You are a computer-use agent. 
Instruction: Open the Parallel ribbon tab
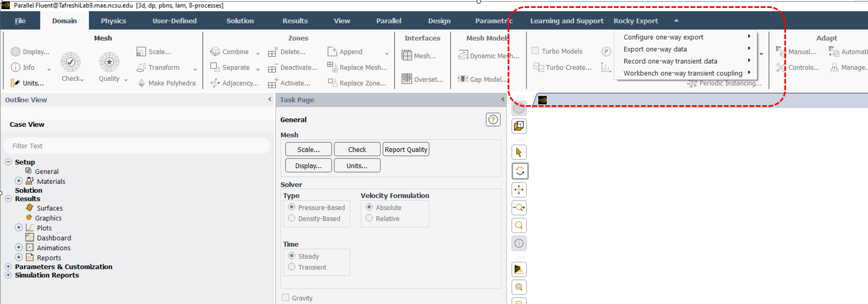pos(389,21)
